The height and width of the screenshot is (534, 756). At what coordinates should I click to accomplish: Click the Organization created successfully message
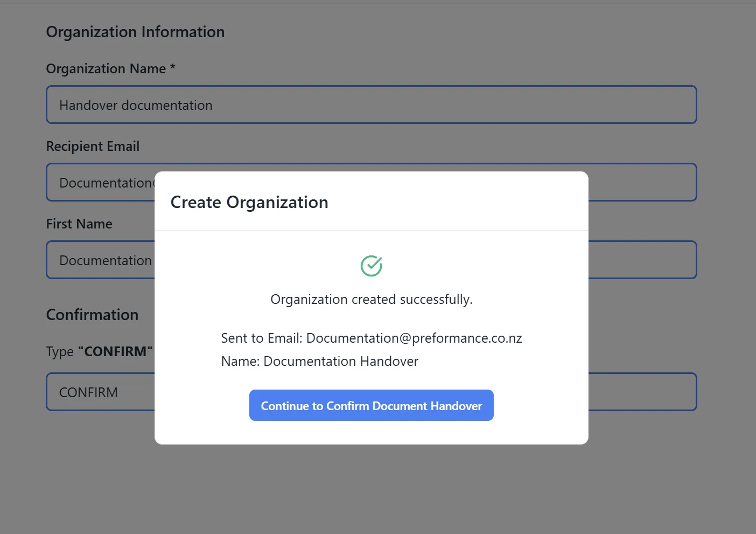[x=371, y=299]
